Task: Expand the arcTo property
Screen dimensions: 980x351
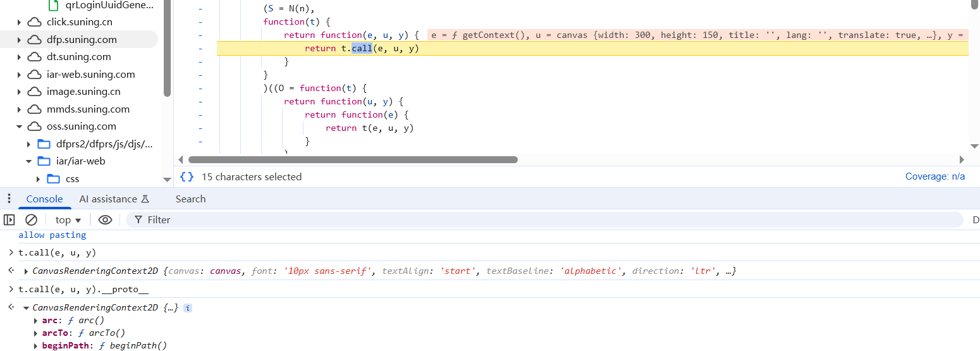Action: [x=35, y=333]
